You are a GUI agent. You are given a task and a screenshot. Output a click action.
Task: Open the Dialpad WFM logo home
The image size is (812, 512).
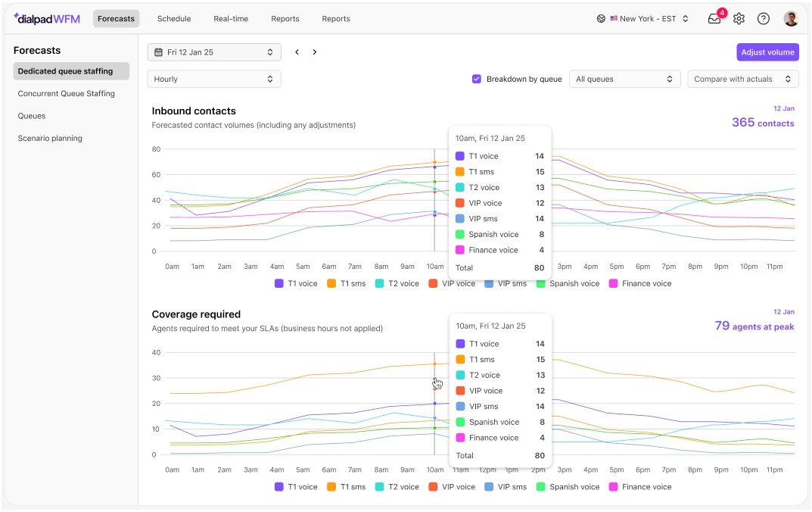47,19
